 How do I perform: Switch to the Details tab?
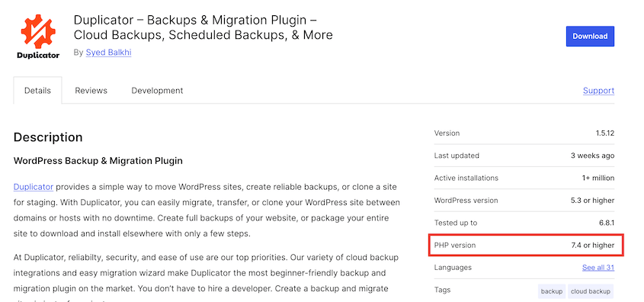(38, 91)
